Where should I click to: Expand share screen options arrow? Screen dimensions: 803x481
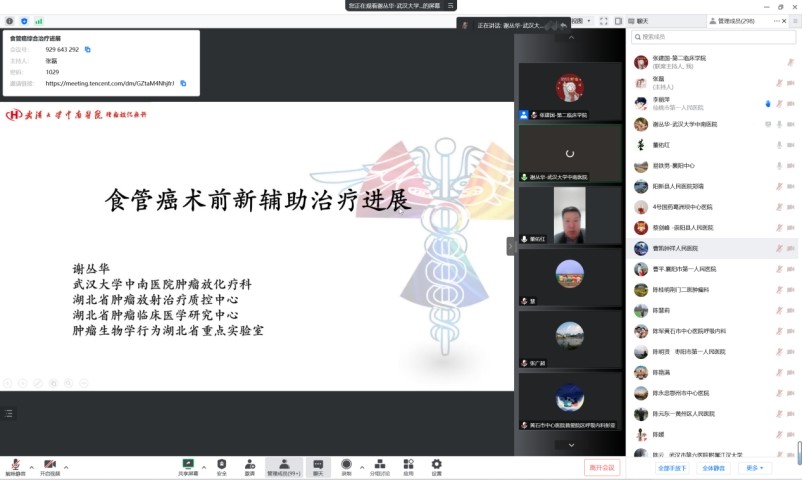pyautogui.click(x=204, y=467)
